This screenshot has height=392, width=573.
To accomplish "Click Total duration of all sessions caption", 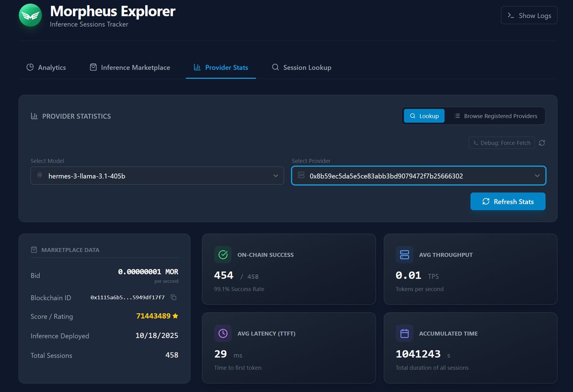I will [432, 368].
